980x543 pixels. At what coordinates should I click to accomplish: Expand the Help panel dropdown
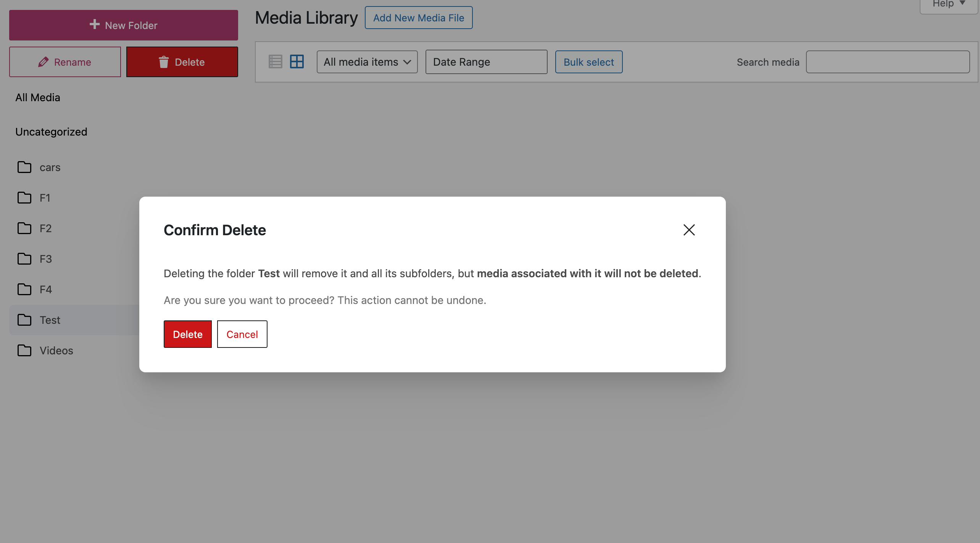pos(948,5)
